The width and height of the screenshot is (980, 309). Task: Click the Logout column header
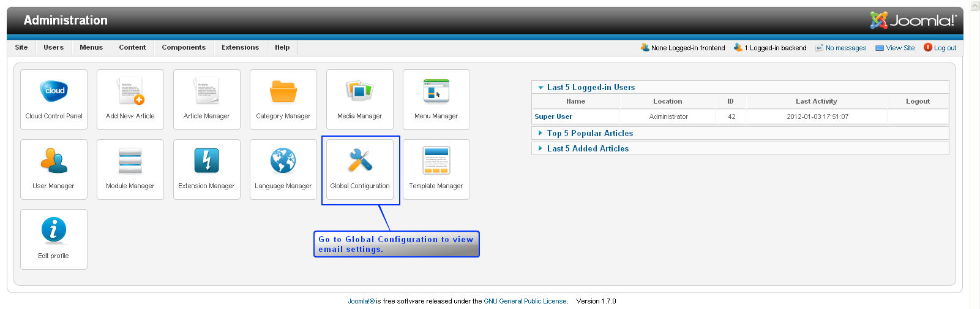918,101
